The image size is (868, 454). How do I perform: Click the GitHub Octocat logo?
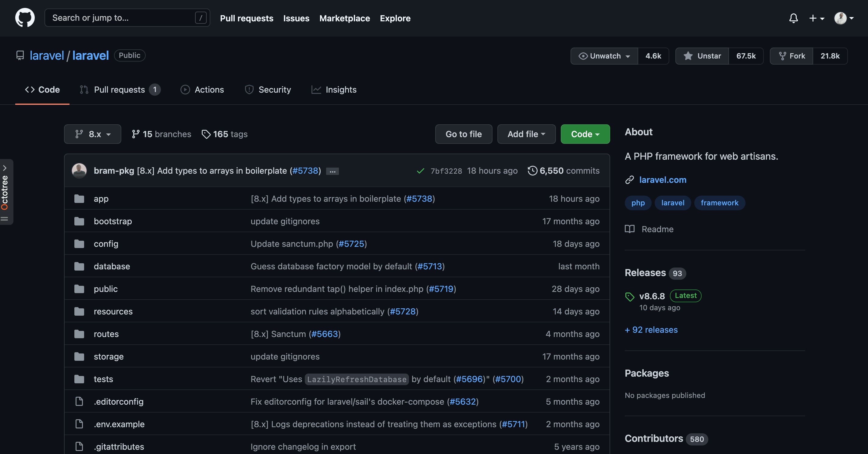tap(25, 18)
